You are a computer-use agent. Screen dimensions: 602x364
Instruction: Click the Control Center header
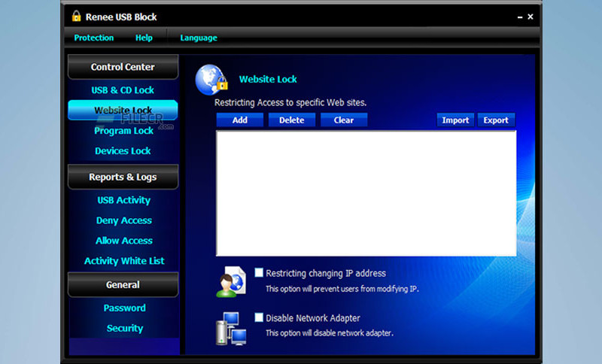123,67
